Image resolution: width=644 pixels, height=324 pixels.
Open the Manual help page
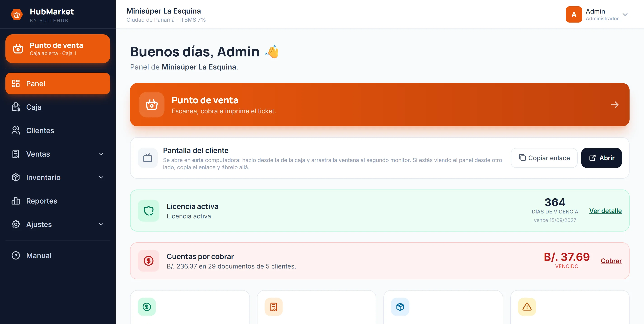coord(58,256)
